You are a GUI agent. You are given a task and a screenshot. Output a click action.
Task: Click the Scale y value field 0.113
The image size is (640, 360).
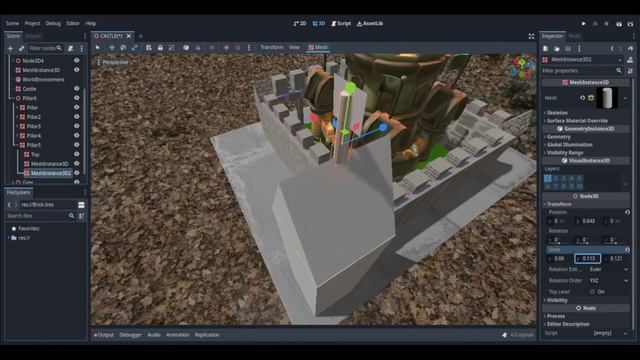point(587,258)
